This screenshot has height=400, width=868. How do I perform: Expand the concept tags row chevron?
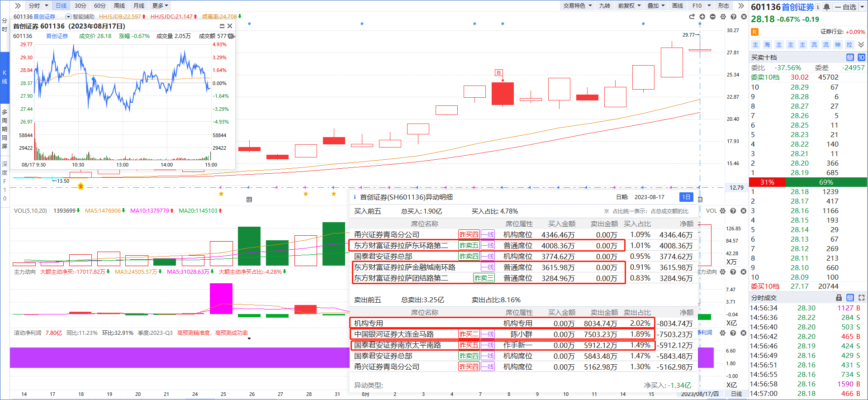pyautogui.click(x=861, y=45)
